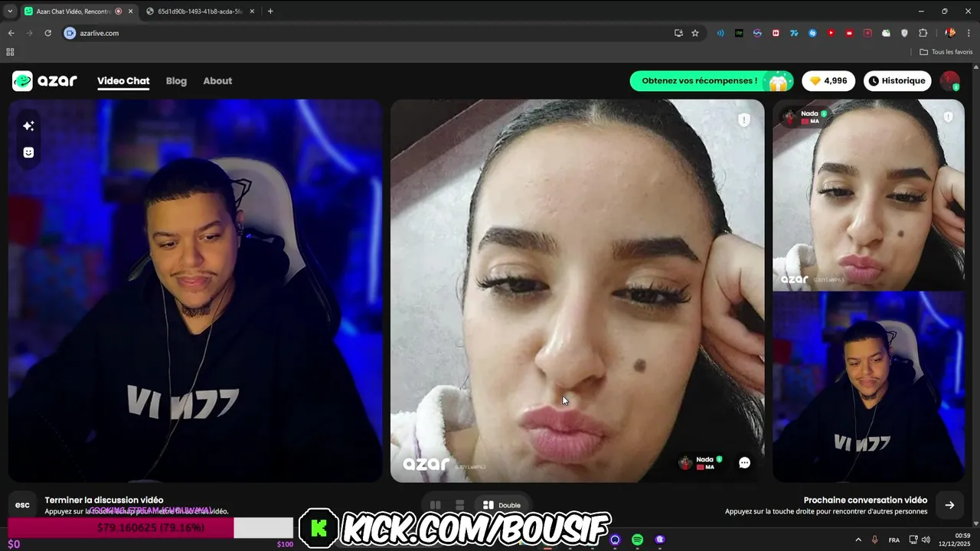This screenshot has height=551, width=980.
Task: Click the esc end chat button
Action: pyautogui.click(x=22, y=505)
